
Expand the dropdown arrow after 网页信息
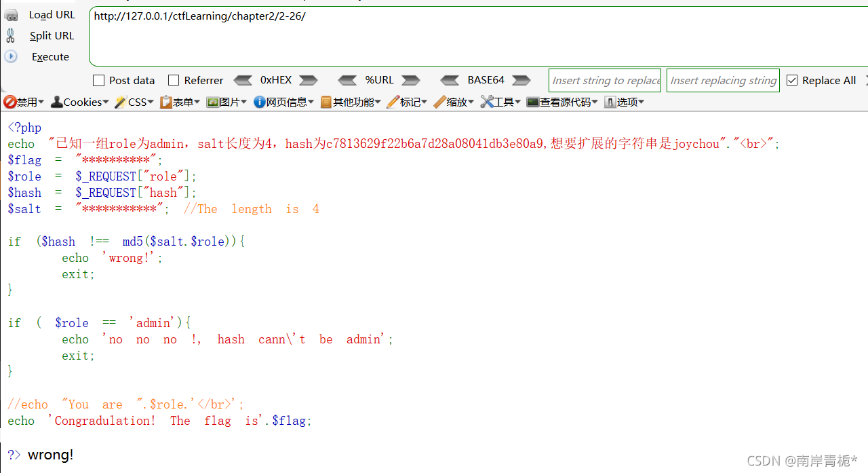311,102
